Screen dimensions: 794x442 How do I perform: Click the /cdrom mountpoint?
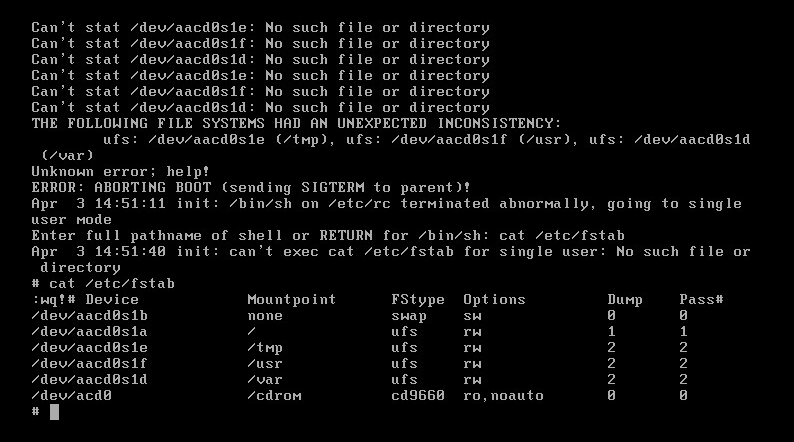point(274,395)
